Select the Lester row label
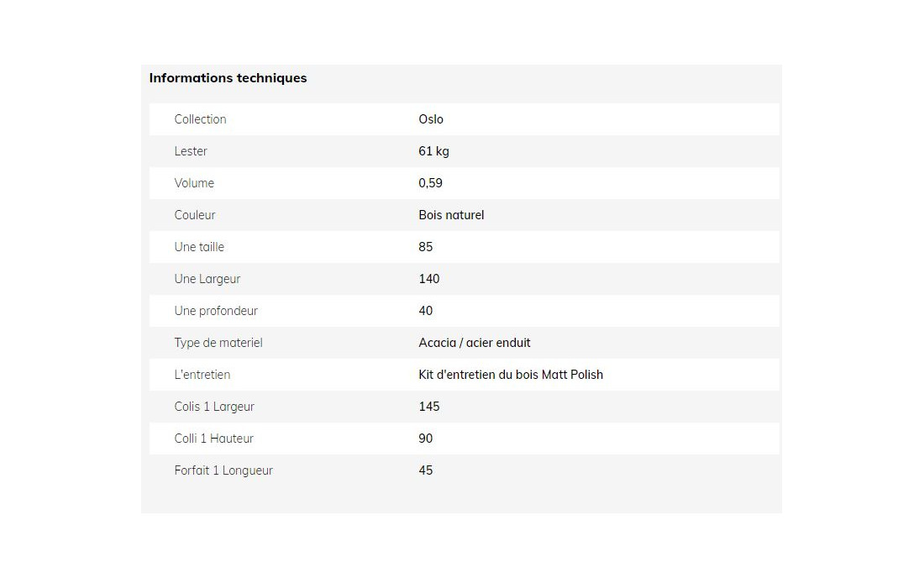The image size is (924, 578). [x=191, y=151]
